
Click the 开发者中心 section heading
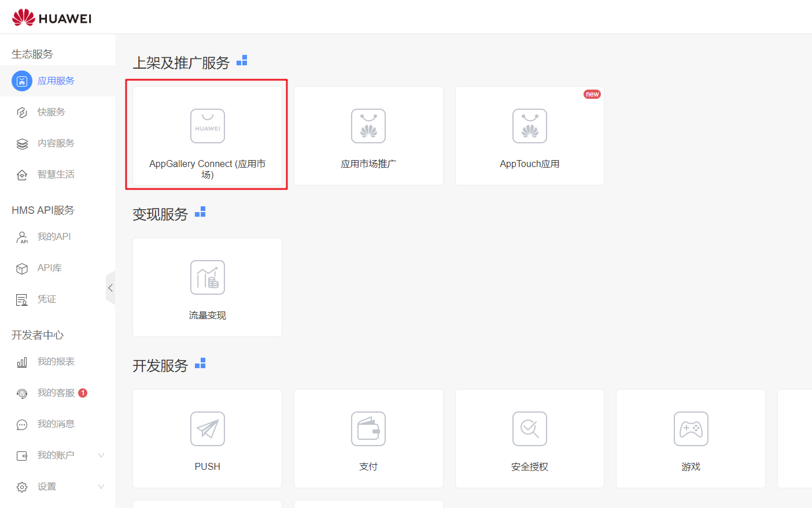pyautogui.click(x=38, y=335)
